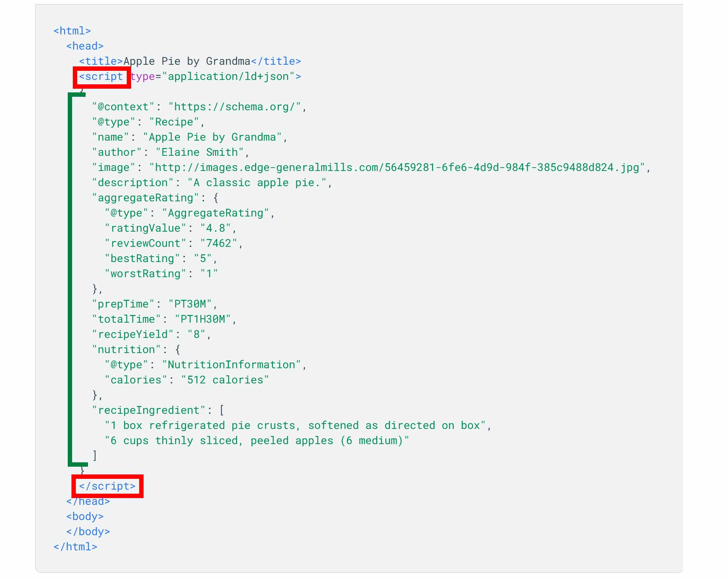The width and height of the screenshot is (728, 580).
Task: Select the "@type": "Recipe" line
Action: (149, 122)
